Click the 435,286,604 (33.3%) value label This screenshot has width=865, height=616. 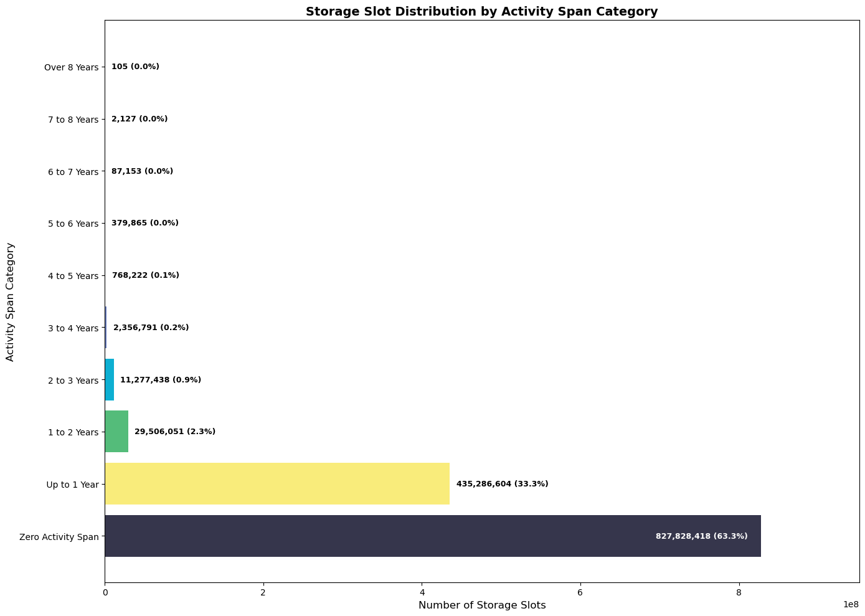tap(502, 484)
